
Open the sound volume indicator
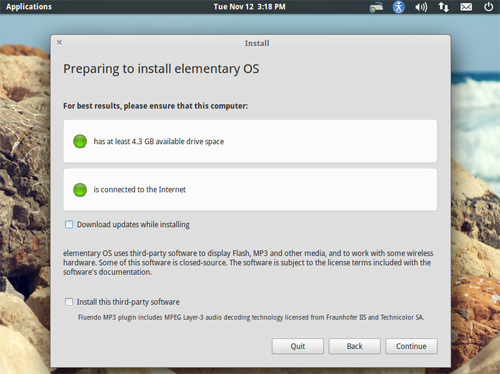pyautogui.click(x=421, y=7)
